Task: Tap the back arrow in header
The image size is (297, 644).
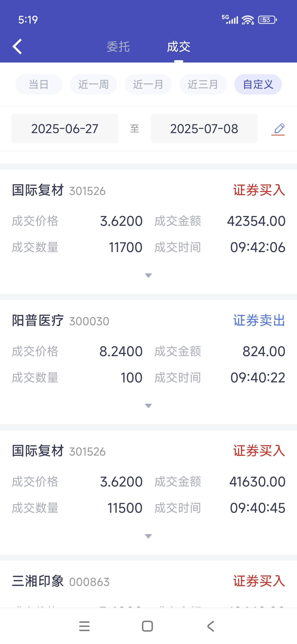Action: 17,46
